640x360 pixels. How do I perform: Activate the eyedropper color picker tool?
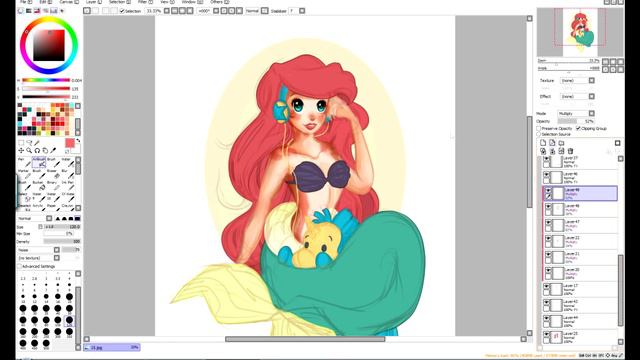tap(53, 151)
